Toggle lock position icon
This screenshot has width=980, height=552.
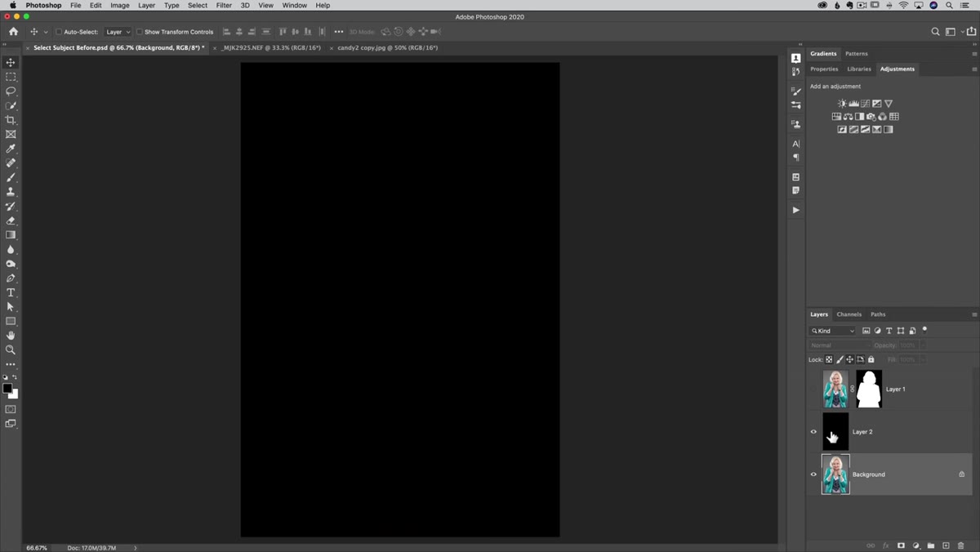[x=850, y=359]
